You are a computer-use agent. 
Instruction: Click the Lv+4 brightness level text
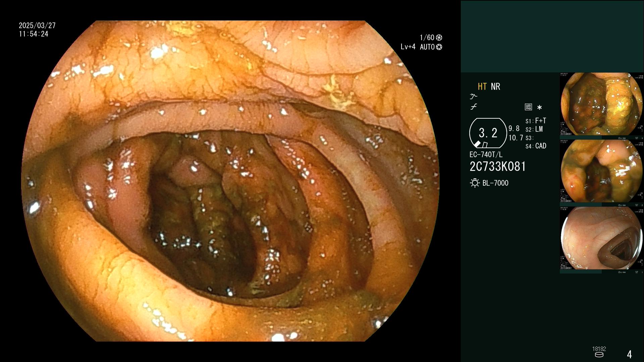point(408,47)
